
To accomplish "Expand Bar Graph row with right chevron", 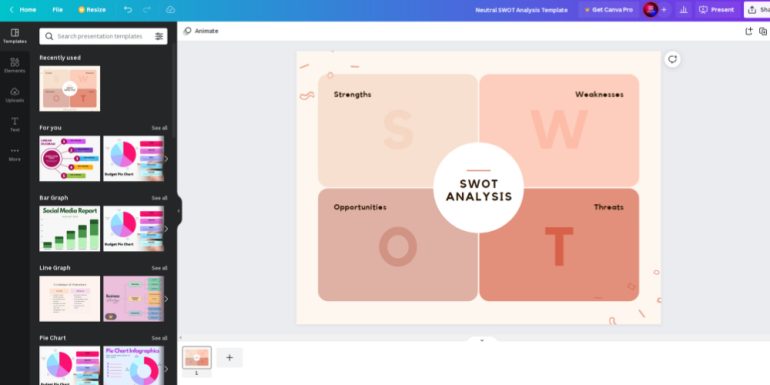I will (x=166, y=229).
